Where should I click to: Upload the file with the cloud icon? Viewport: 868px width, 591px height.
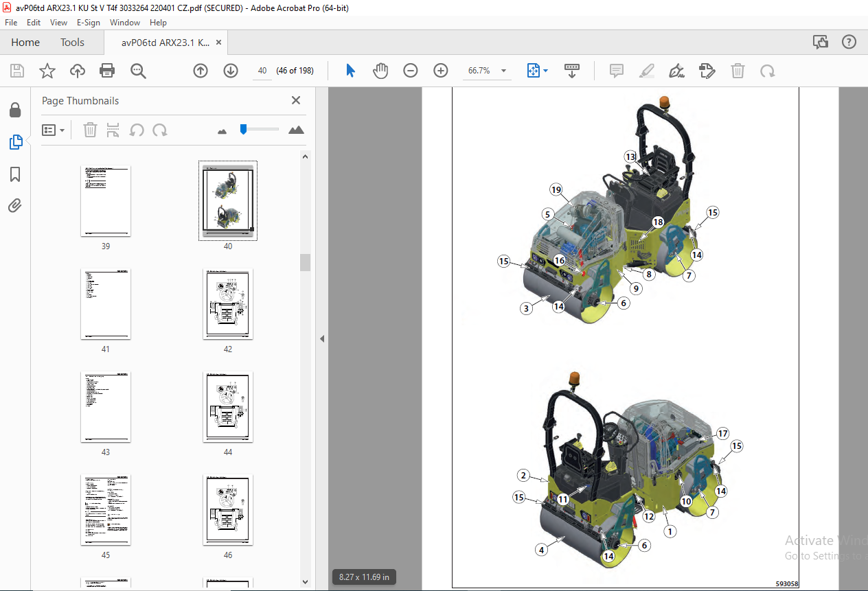(x=78, y=71)
